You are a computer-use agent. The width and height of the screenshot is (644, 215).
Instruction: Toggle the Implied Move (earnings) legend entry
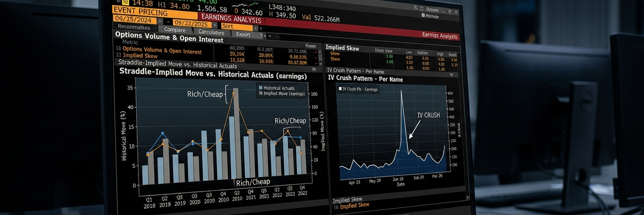click(281, 93)
